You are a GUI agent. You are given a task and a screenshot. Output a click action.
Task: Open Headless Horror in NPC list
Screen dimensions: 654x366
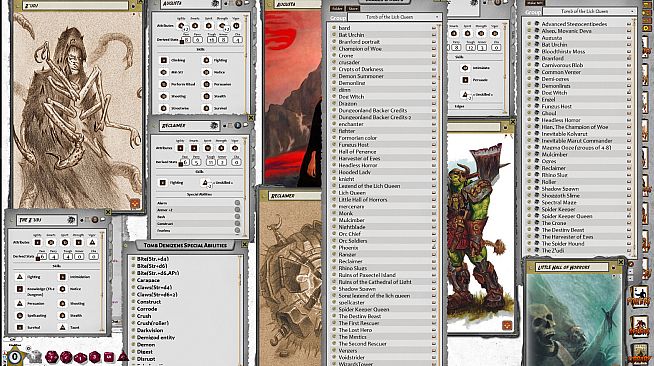tap(561, 120)
